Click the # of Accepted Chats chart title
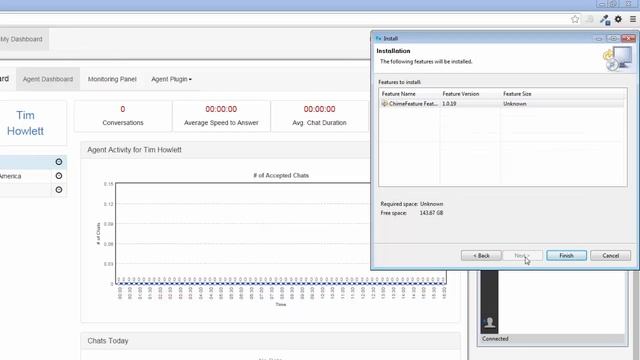The width and height of the screenshot is (640, 360). tap(281, 176)
